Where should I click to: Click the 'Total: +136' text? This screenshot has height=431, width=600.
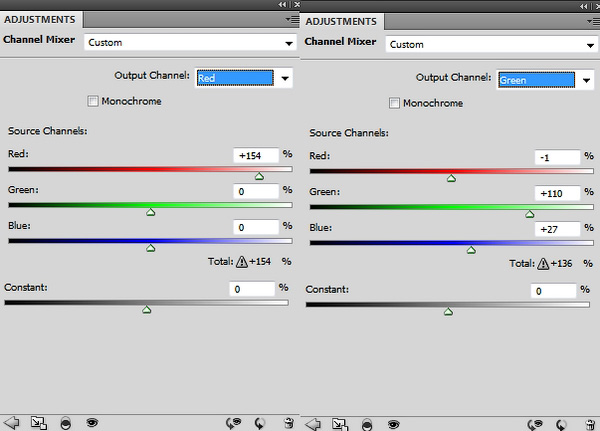[x=541, y=264]
